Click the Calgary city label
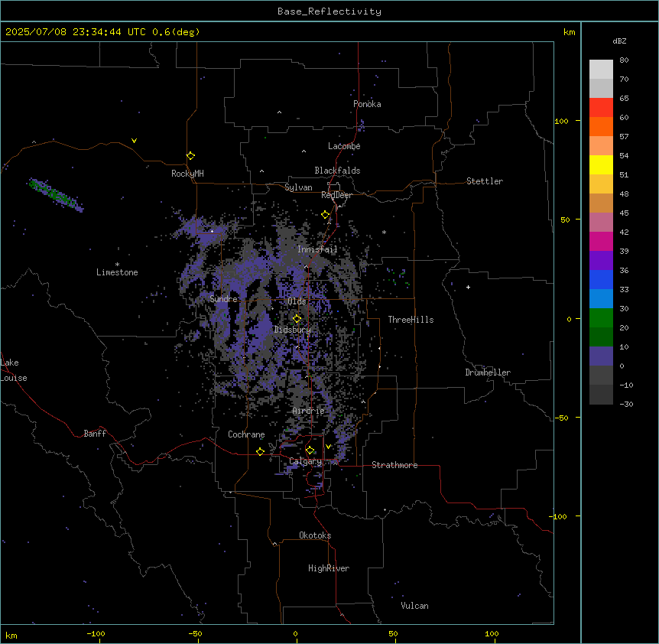 point(305,461)
